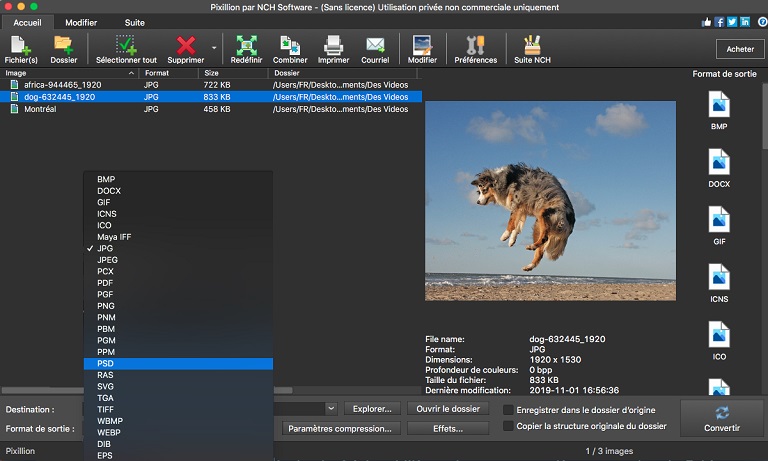The image size is (768, 461).
Task: Click the Convertir button
Action: click(721, 418)
